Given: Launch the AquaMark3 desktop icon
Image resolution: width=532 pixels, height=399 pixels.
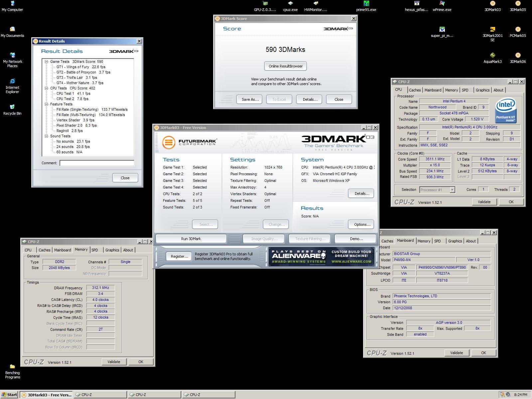Looking at the screenshot, I should [x=492, y=58].
